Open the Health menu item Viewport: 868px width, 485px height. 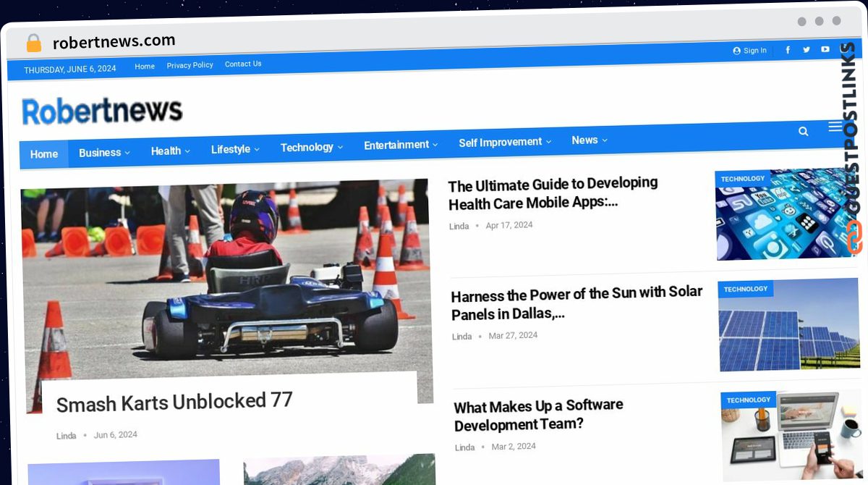click(166, 151)
